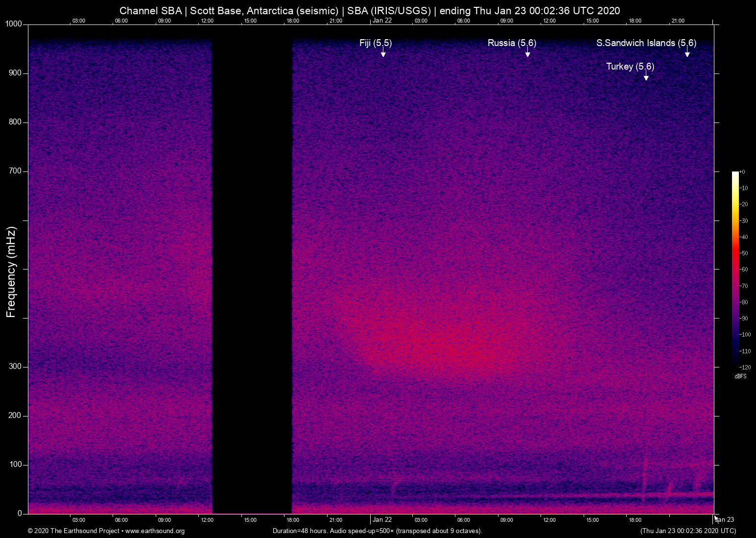Click the Fiji (5.5) earthquake label
The width and height of the screenshot is (756, 538).
375,43
